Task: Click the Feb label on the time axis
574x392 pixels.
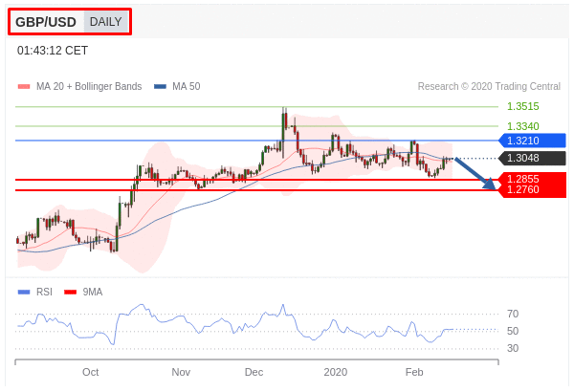Action: tap(414, 372)
